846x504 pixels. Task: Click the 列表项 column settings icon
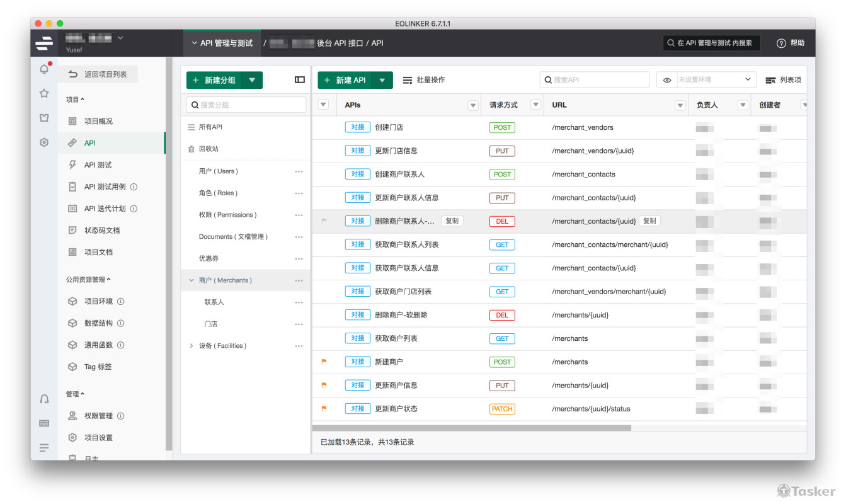(x=770, y=80)
